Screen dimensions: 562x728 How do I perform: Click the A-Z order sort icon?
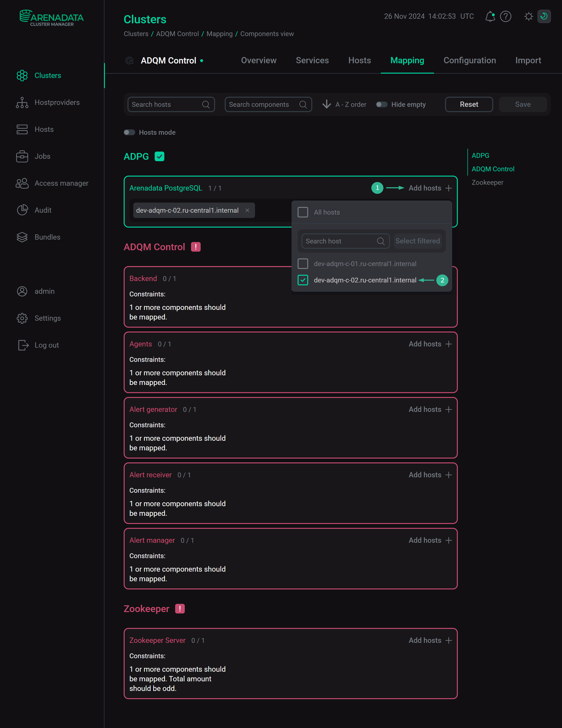pyautogui.click(x=326, y=104)
